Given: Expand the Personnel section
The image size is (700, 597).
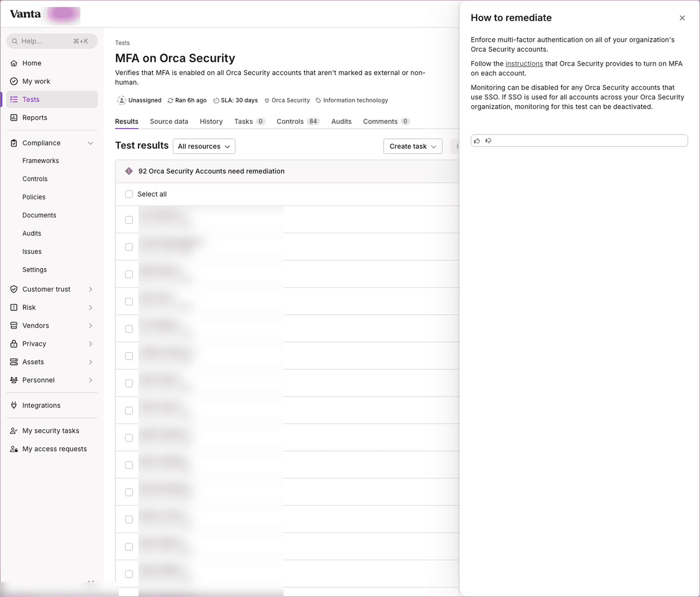Looking at the screenshot, I should tap(90, 380).
